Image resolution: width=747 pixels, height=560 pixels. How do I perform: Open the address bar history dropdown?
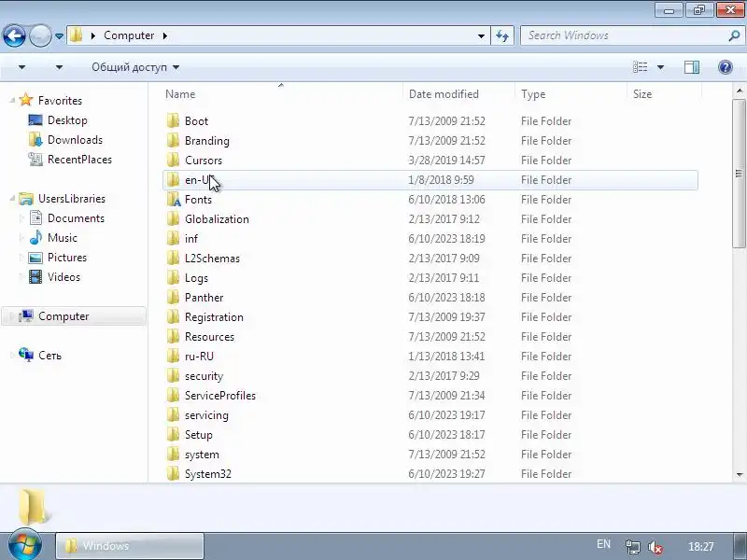[481, 35]
